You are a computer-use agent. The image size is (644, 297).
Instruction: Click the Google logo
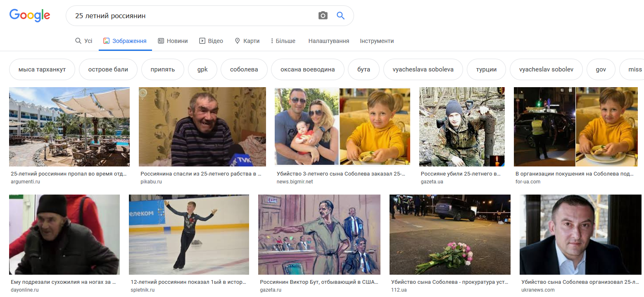tap(30, 16)
